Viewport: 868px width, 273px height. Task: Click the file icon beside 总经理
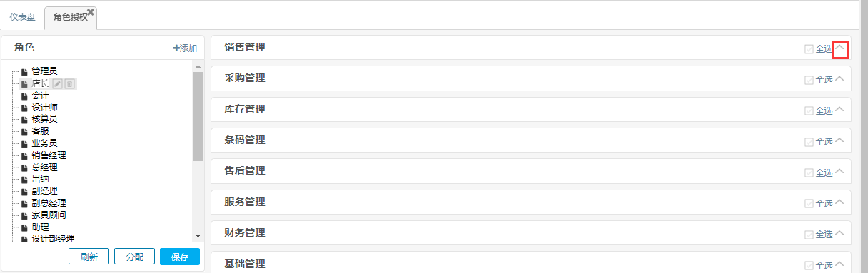[24, 168]
